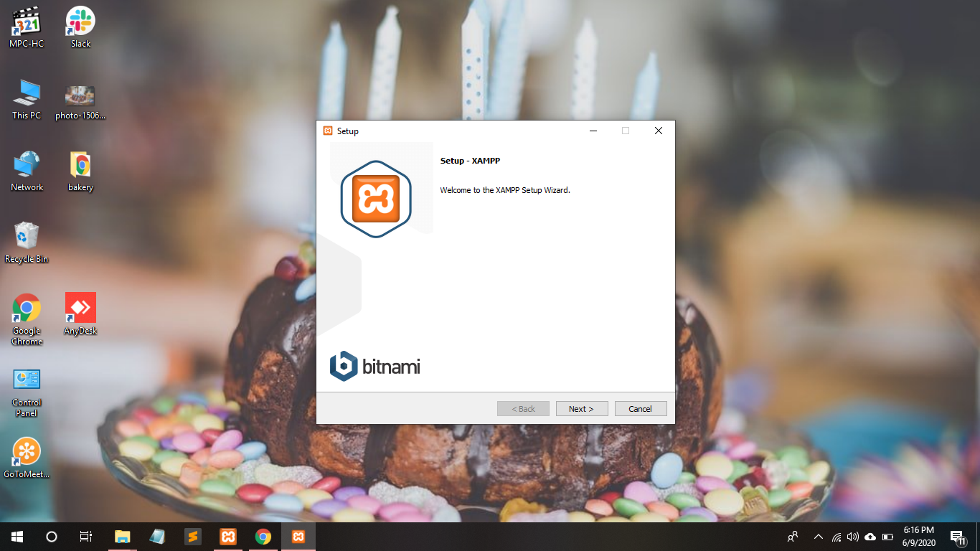Click the "Welcome to the XAMPP Setup Wizard." text

505,190
